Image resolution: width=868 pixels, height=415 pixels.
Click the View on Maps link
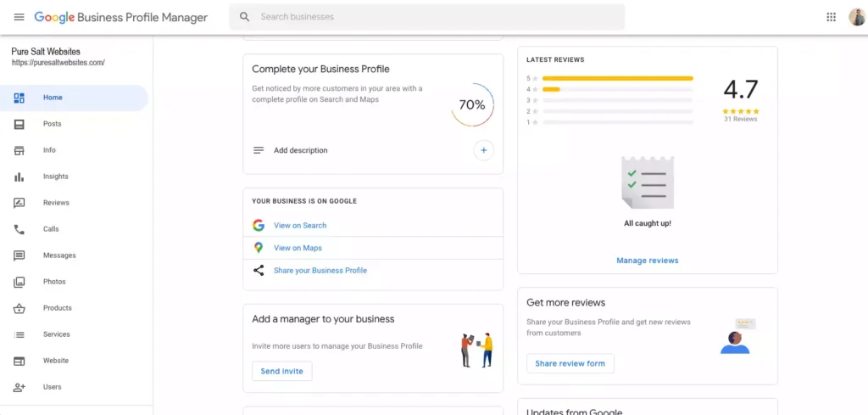pyautogui.click(x=298, y=248)
